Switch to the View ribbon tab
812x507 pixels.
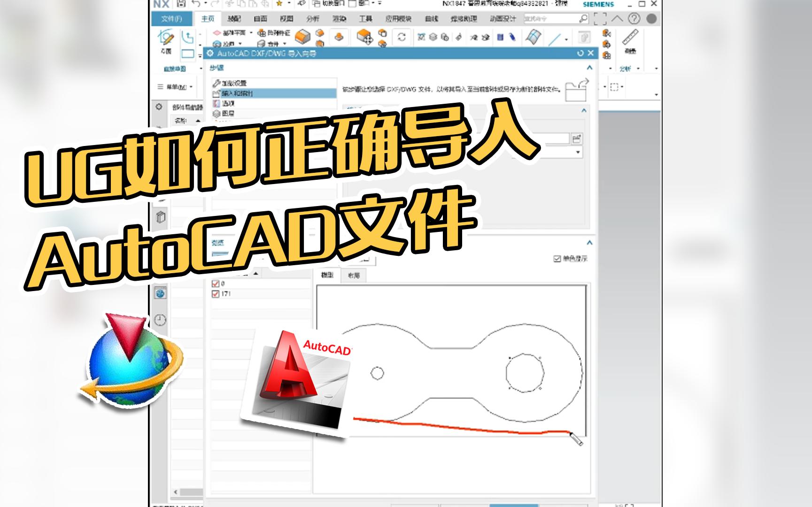(x=286, y=19)
